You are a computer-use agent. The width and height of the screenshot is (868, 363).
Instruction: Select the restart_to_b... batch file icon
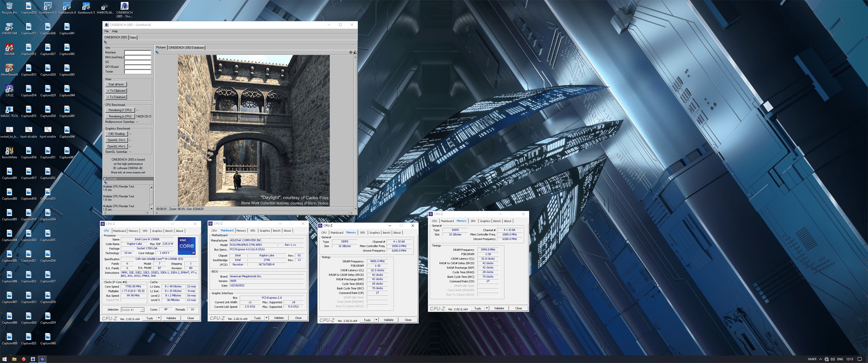point(9,132)
